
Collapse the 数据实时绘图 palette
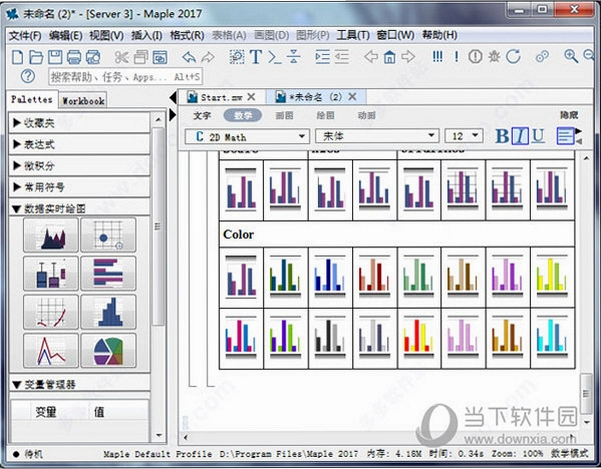point(79,209)
